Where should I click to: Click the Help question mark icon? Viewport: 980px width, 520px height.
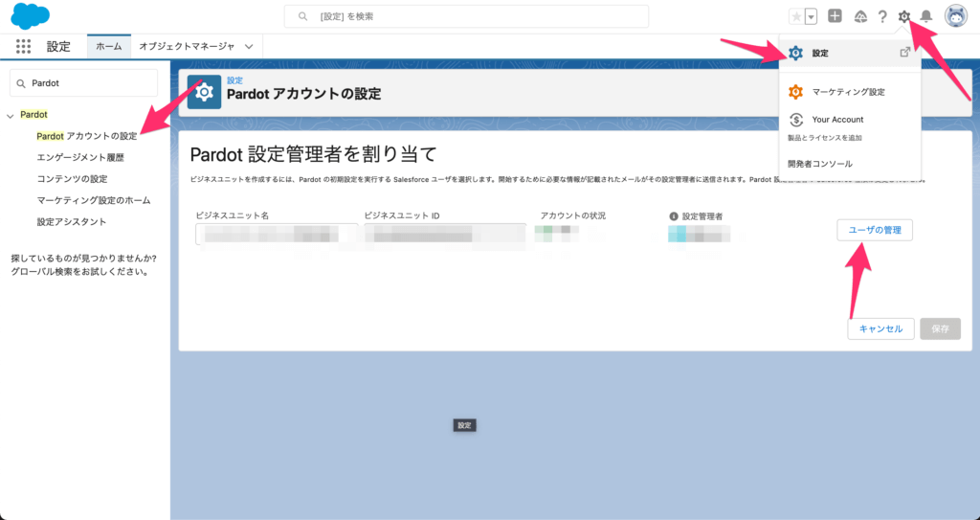882,17
